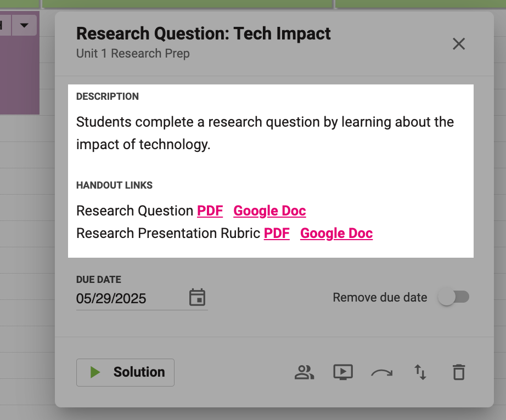Expand the dropdown arrow at top left

point(24,25)
